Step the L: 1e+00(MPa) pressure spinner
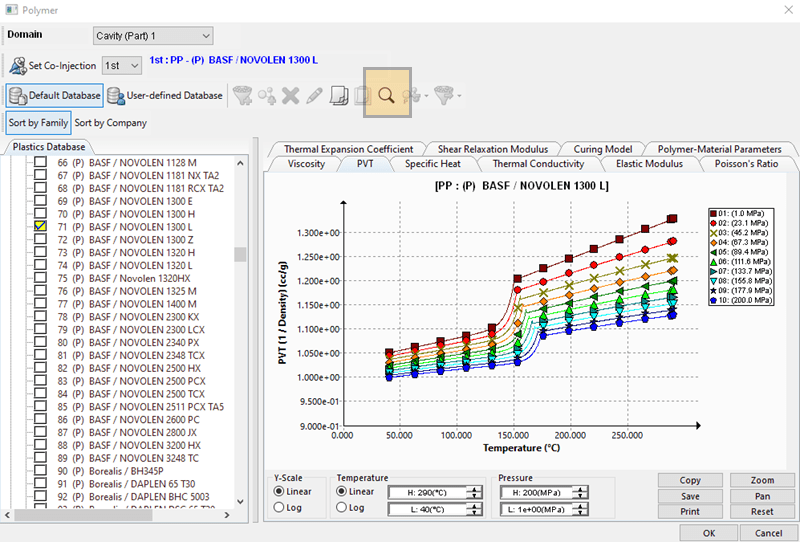 (x=581, y=509)
